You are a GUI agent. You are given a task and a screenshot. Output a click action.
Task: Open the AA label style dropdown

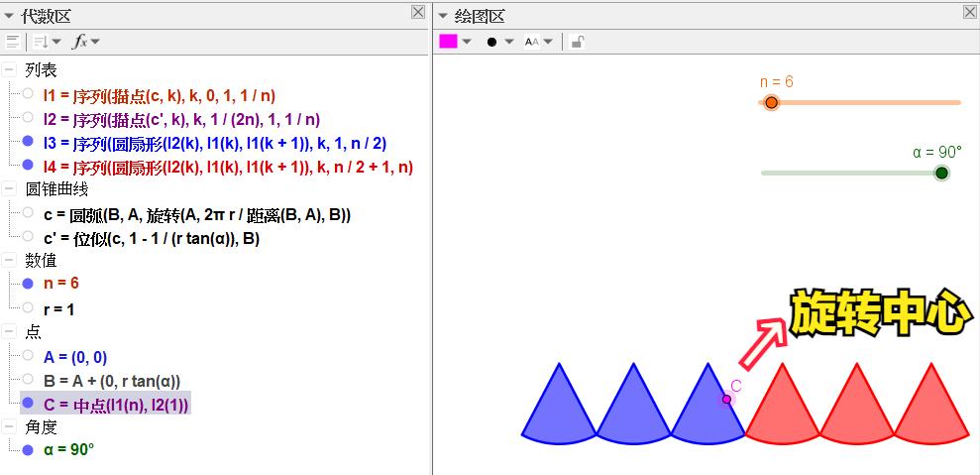point(538,42)
